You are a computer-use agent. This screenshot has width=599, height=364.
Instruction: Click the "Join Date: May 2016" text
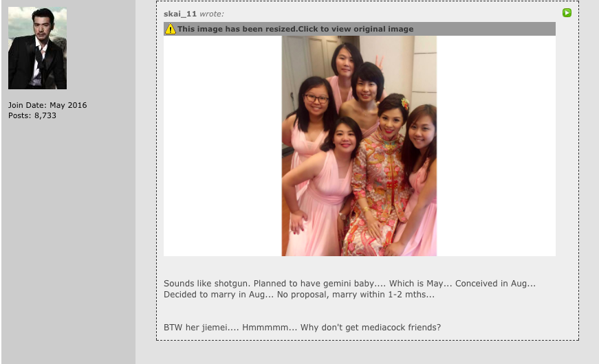tap(47, 105)
